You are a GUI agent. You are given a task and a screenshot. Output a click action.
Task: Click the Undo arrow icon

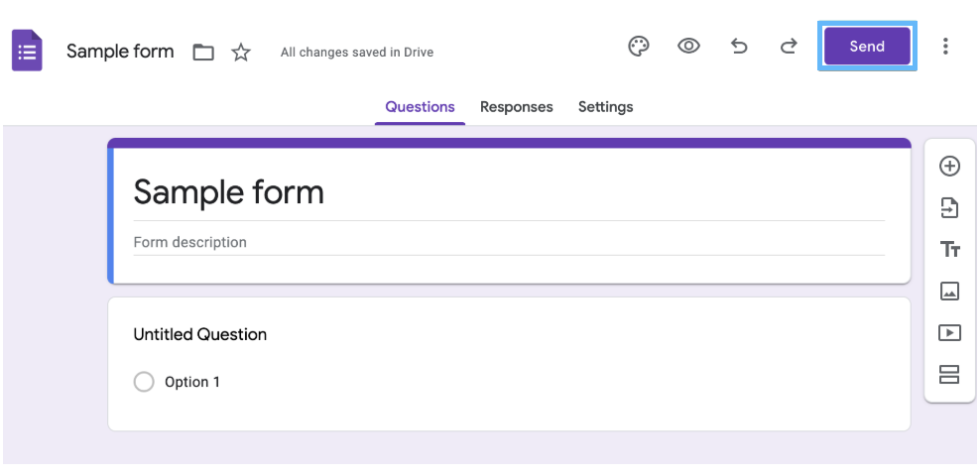click(739, 47)
